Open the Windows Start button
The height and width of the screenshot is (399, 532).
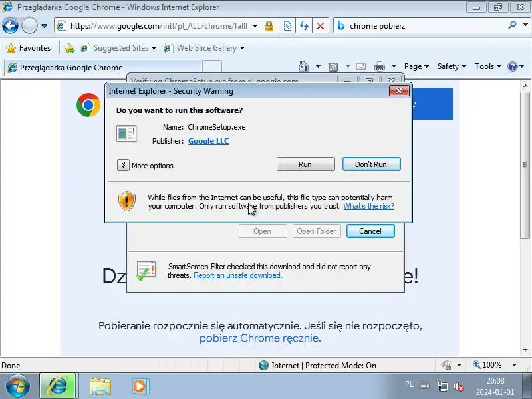(x=18, y=386)
